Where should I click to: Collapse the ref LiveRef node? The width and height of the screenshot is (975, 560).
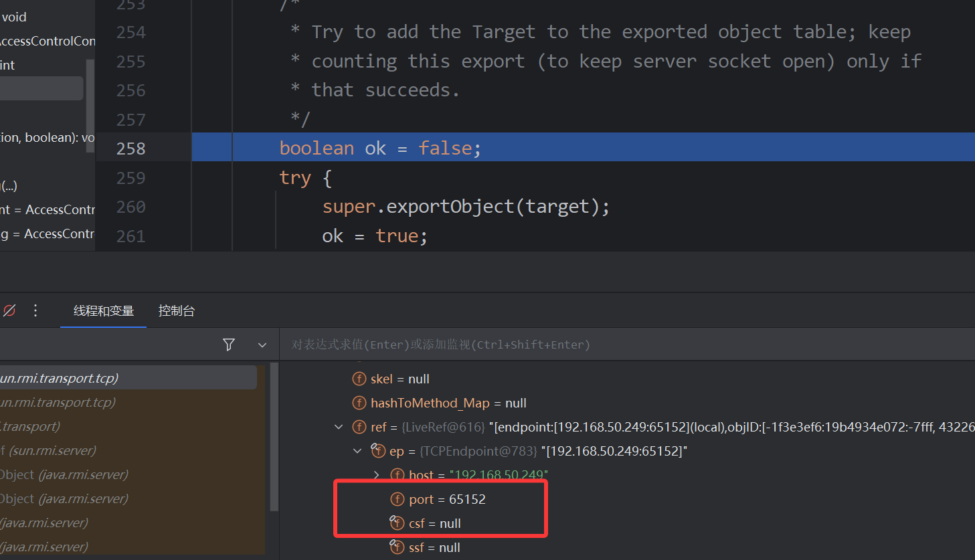(339, 427)
